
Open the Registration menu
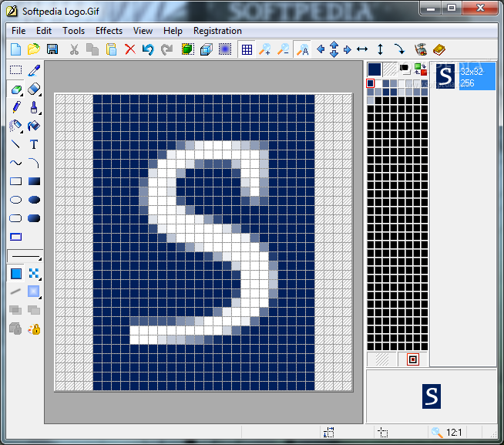[217, 31]
